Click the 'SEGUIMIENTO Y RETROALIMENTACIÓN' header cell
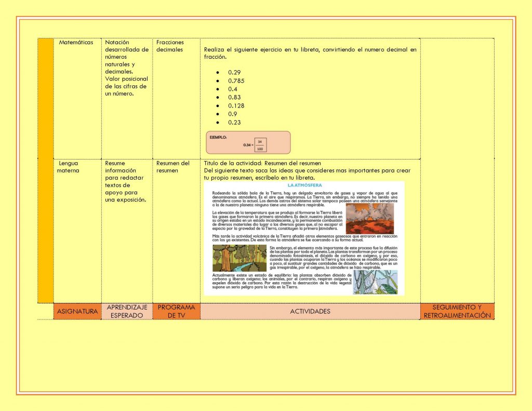Image resolution: width=532 pixels, height=411 pixels. point(457,311)
